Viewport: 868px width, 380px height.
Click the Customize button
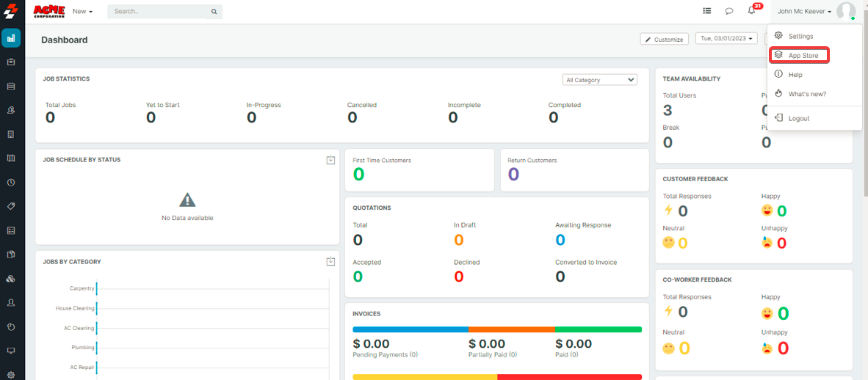point(664,40)
